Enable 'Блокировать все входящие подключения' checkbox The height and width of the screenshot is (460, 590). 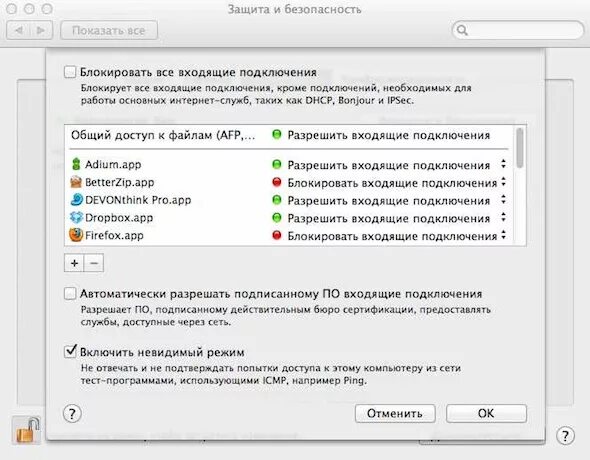click(x=70, y=72)
